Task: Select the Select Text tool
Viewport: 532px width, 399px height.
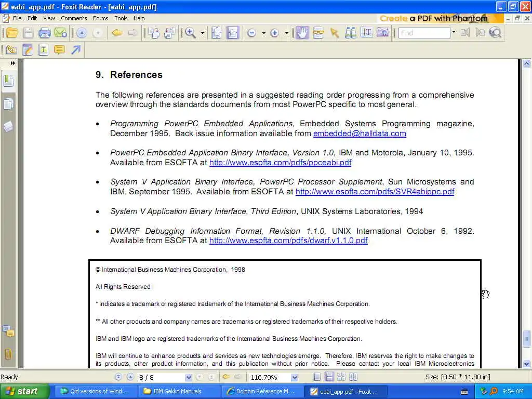Action: (367, 33)
